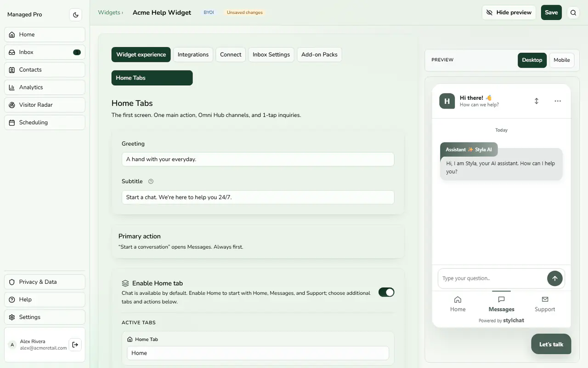Screen dimensions: 588x368
Task: Go to Analytics in sidebar
Action: coord(45,87)
